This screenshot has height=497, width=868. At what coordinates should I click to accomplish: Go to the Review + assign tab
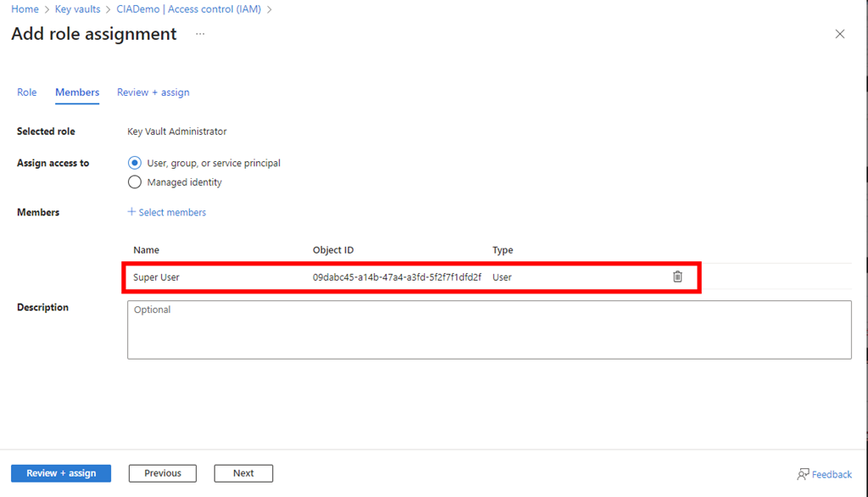(x=153, y=92)
